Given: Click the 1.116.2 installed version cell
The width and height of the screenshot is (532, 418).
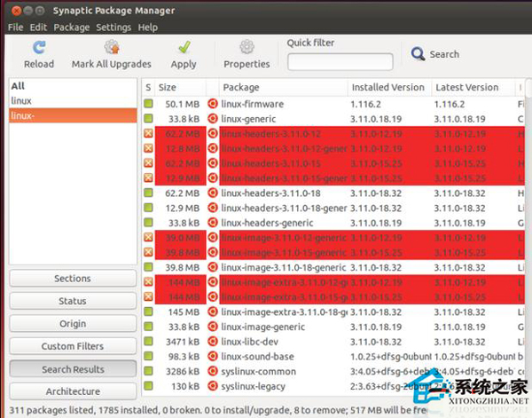Looking at the screenshot, I should (365, 104).
